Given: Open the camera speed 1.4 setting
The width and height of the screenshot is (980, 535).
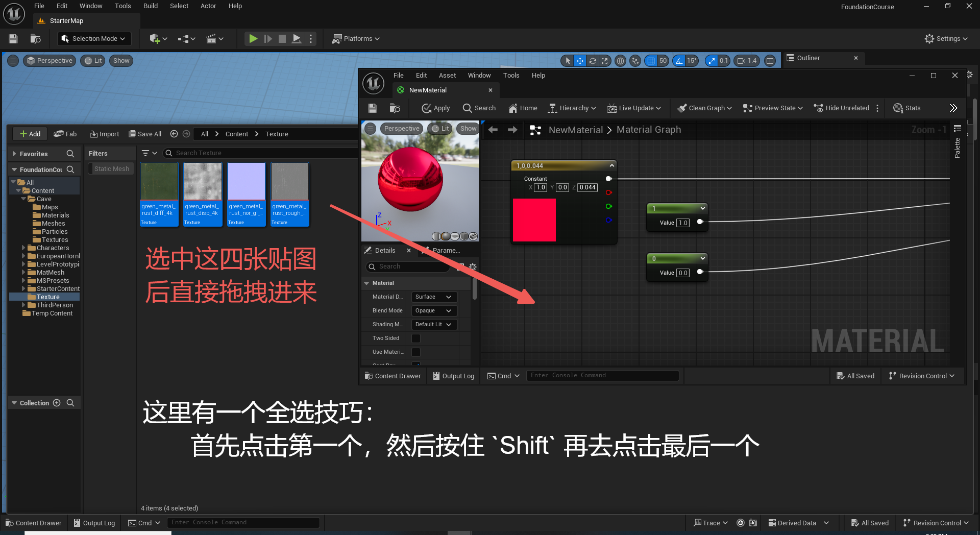Looking at the screenshot, I should click(x=747, y=61).
